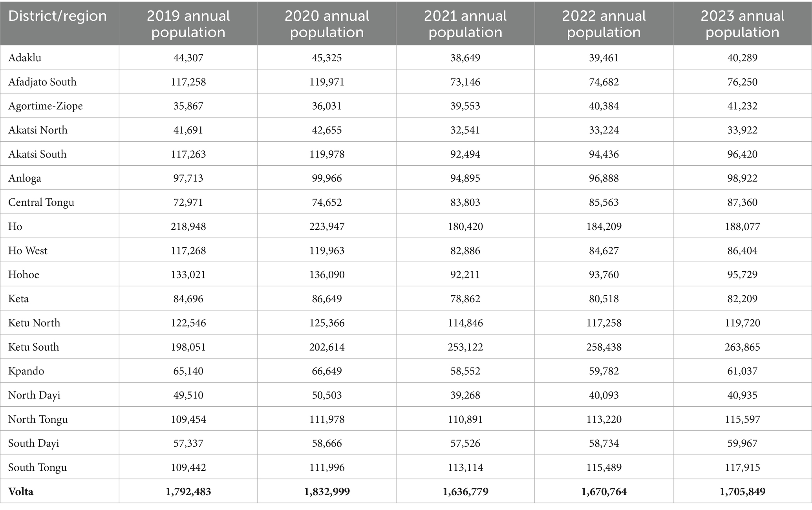Select Ketu South's 2023 value 263,865

(742, 347)
